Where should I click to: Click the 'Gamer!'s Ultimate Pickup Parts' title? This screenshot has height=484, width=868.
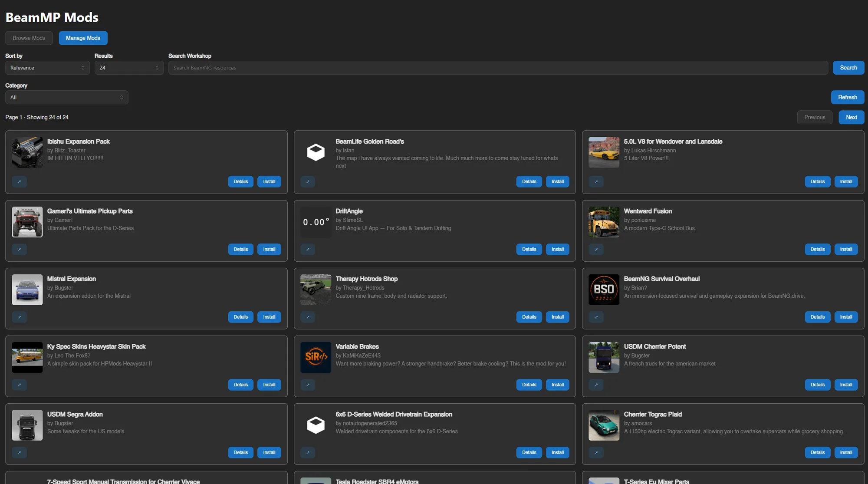click(x=90, y=211)
